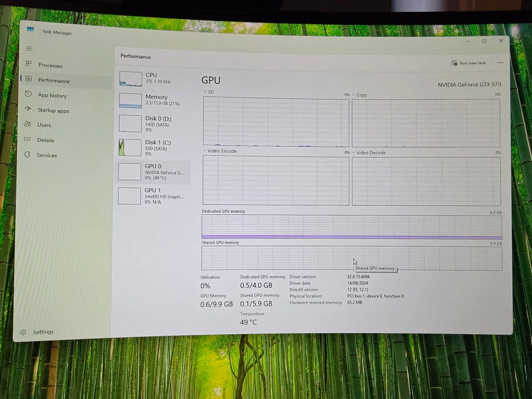Click the NVIDIA GeForce GTX 970 title
Viewport: 532px width, 399px height.
(x=469, y=84)
